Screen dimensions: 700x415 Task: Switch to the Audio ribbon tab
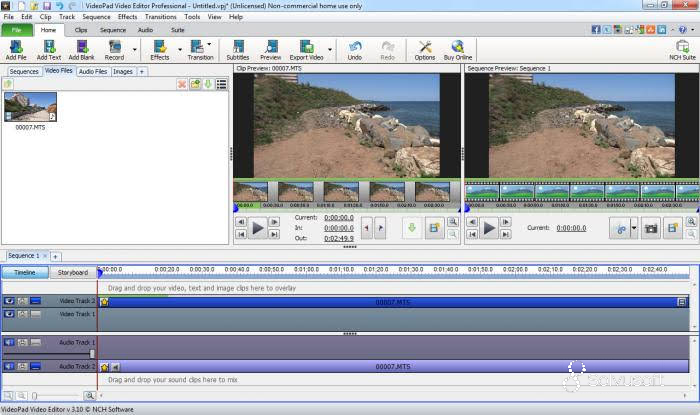pyautogui.click(x=146, y=30)
